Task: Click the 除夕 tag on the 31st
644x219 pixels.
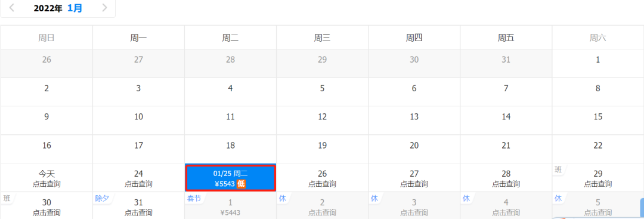Action: click(102, 199)
